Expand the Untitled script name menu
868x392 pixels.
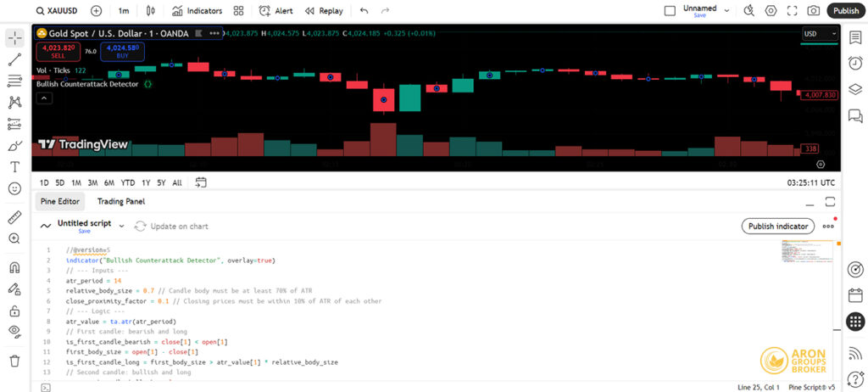(x=121, y=226)
